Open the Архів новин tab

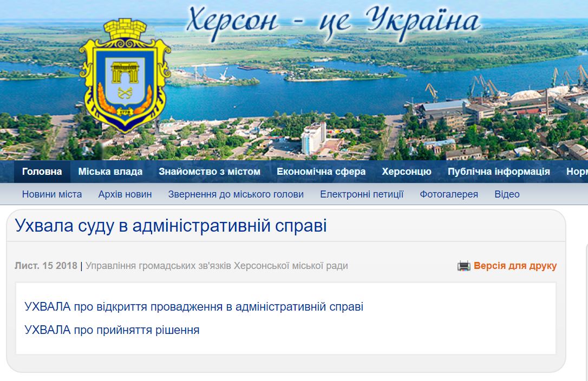(x=125, y=194)
